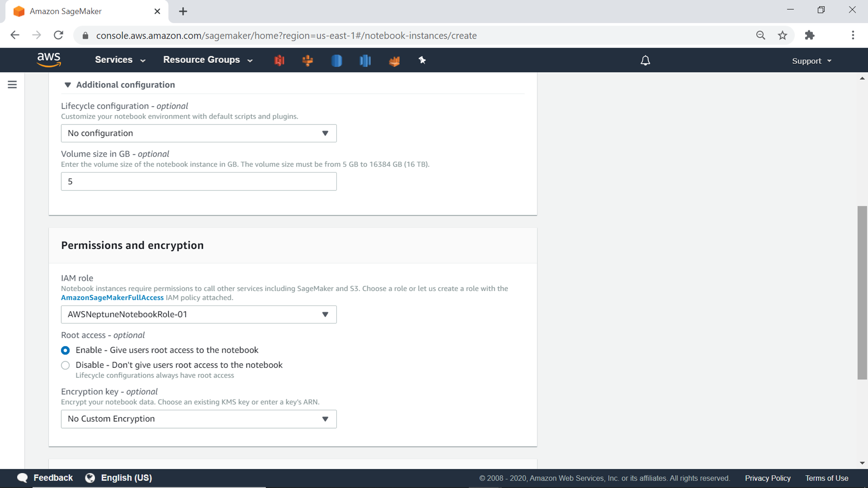Screen dimensions: 868x488
Task: Select Disable root access radio button
Action: [x=66, y=365]
